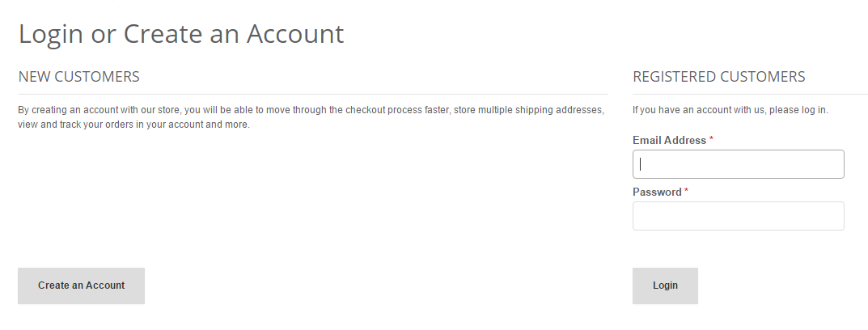Click the red asterisk beside Password
The width and height of the screenshot is (868, 330).
(687, 192)
